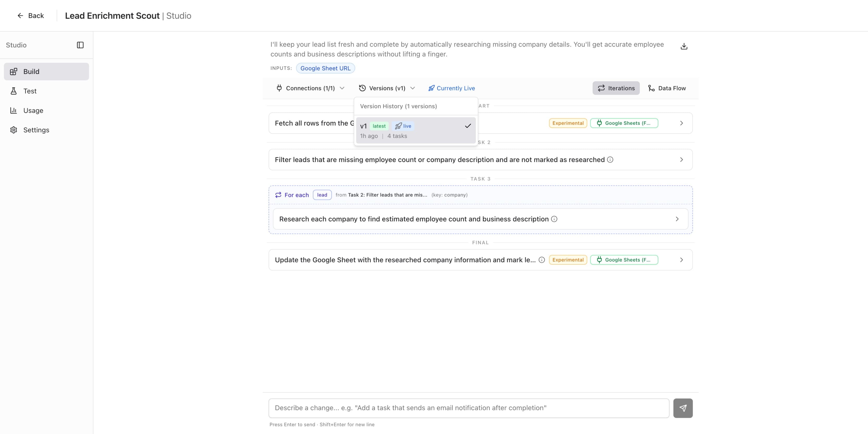Switch to the Data Flow view

(666, 88)
